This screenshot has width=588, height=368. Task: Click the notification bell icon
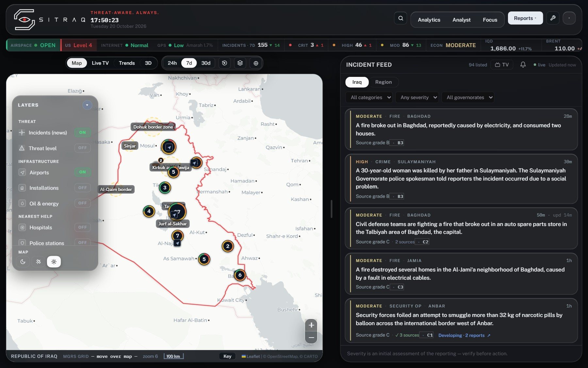click(523, 65)
